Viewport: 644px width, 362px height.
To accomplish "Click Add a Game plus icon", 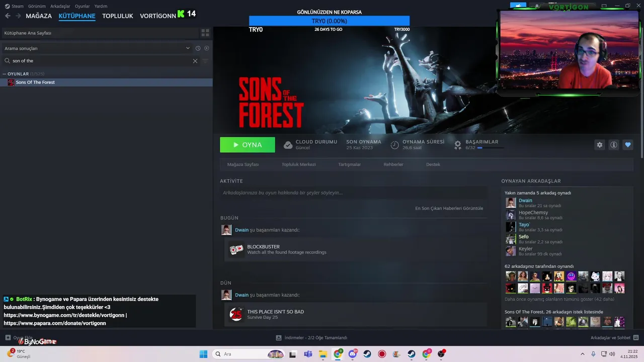I will coord(8,338).
